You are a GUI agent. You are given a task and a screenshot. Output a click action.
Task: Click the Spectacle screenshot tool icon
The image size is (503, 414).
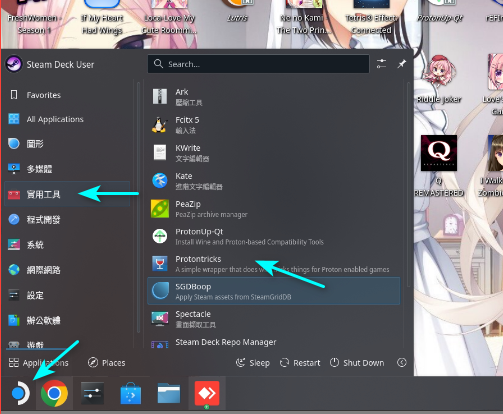(x=160, y=319)
